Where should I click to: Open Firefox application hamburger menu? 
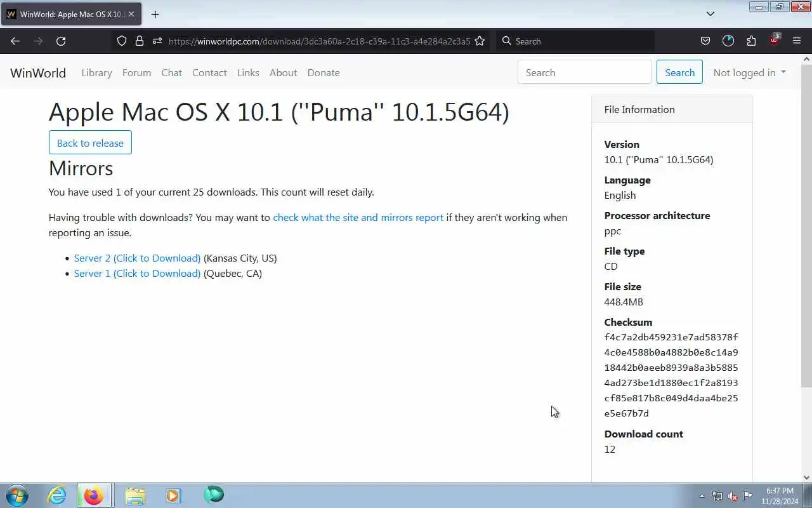pyautogui.click(x=797, y=41)
